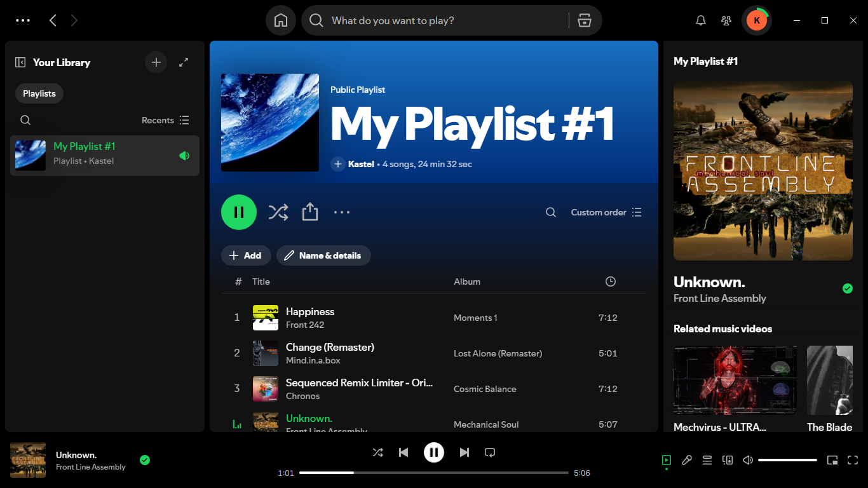Screen dimensions: 868x488
Task: Adjust the volume slider
Action: click(x=787, y=460)
